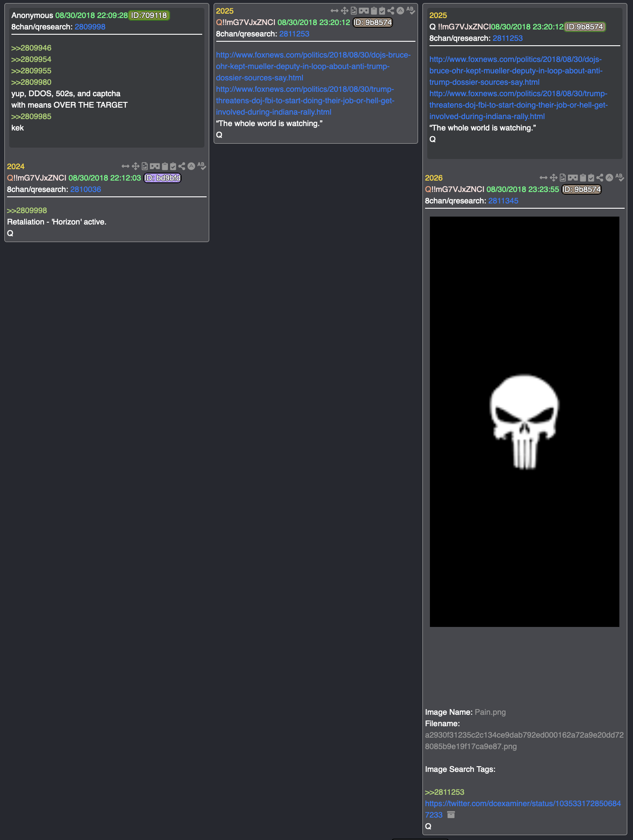633x840 pixels.
Task: Click share icon on middle post 2025
Action: tap(391, 11)
